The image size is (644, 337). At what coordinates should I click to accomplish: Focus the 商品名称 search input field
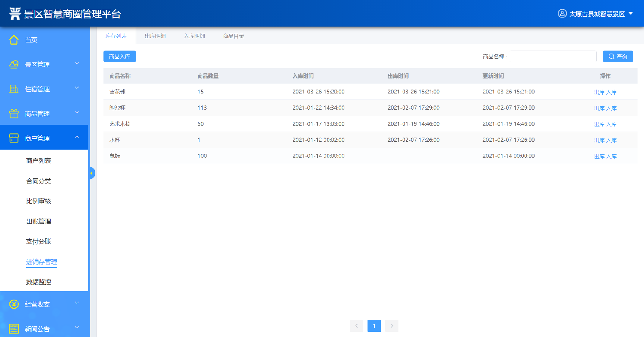(x=553, y=57)
